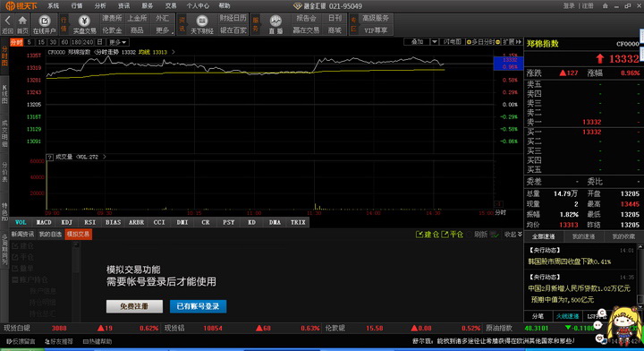
Task: Click the back arrow 返回 icon
Action: click(x=7, y=21)
